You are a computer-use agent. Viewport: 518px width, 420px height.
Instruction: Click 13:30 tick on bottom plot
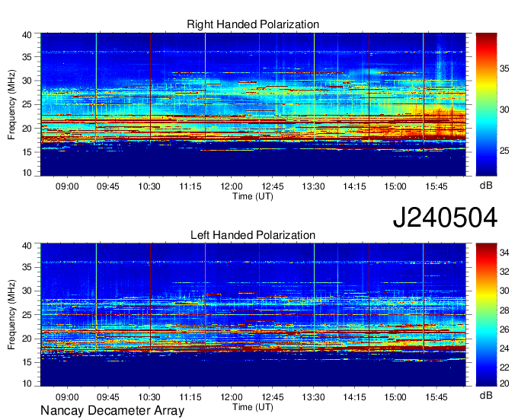[x=313, y=397]
